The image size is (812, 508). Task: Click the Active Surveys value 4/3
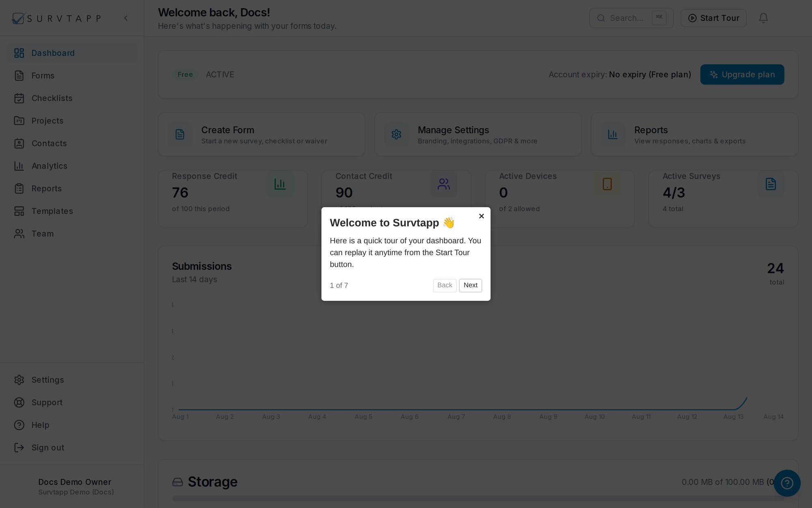click(674, 193)
